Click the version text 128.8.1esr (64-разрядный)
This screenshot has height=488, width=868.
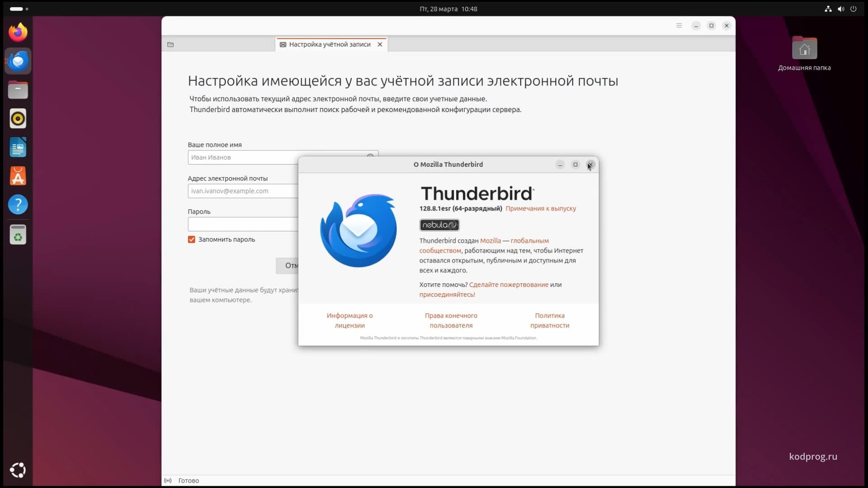461,209
